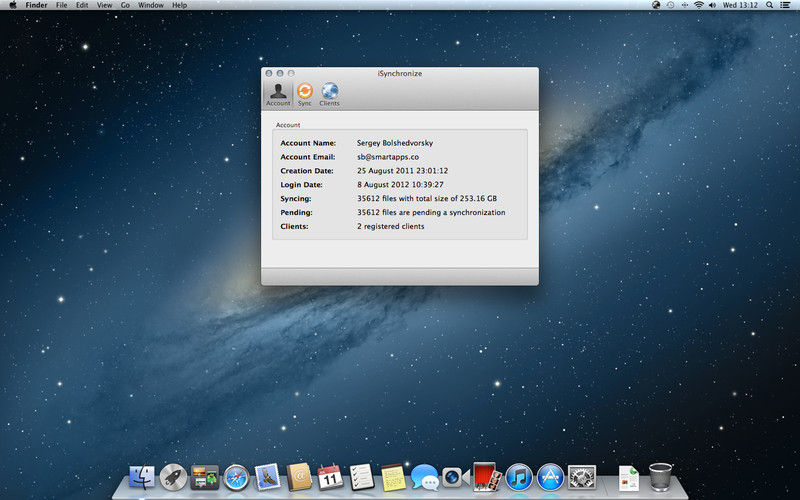800x500 pixels.
Task: Open yellow Notes icon in Dock
Action: (393, 478)
